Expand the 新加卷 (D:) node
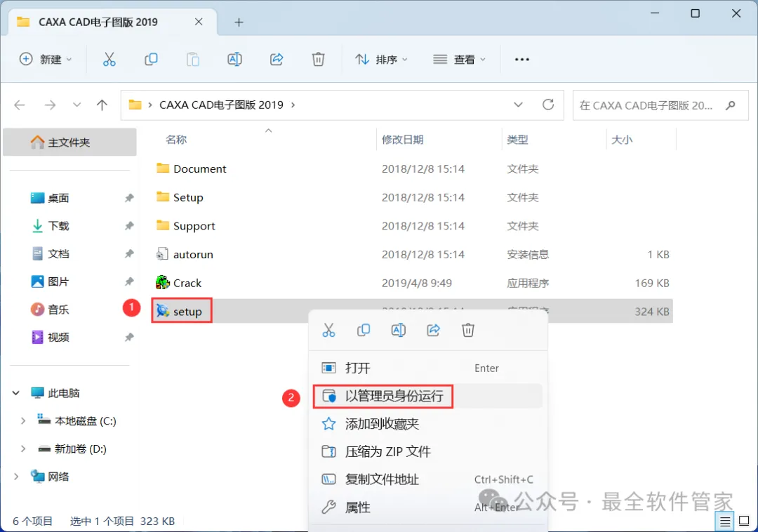The image size is (758, 532). tap(22, 449)
